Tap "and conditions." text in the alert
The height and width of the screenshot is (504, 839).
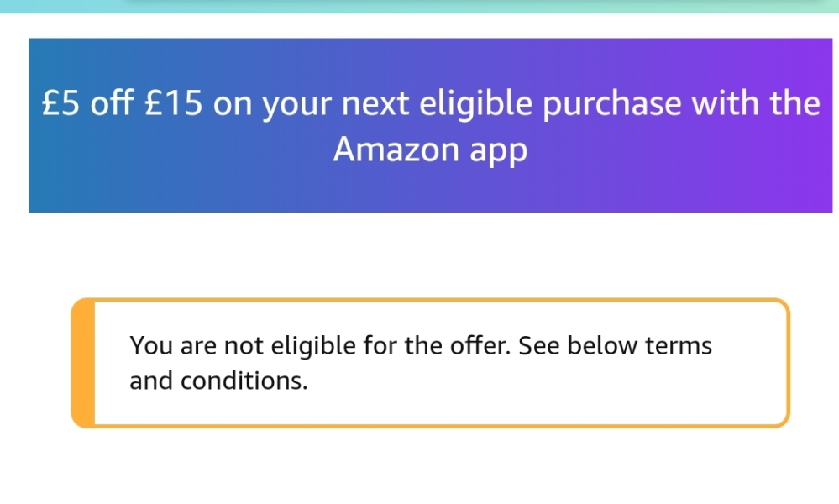pyautogui.click(x=218, y=381)
